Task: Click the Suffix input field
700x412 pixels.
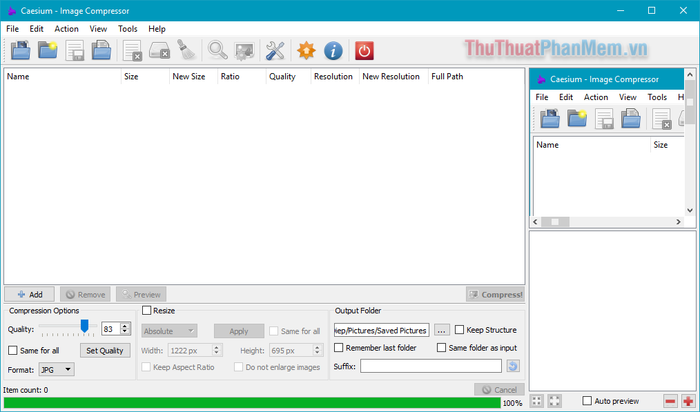Action: click(431, 366)
